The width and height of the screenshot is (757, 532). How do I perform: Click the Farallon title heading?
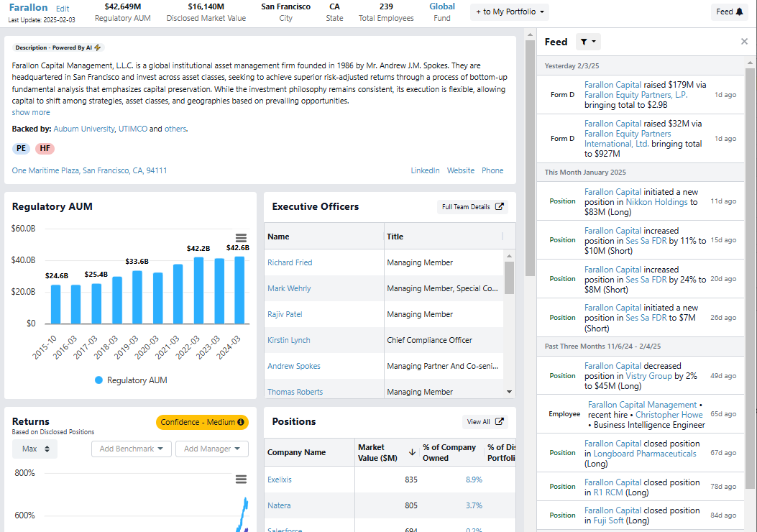pyautogui.click(x=29, y=8)
